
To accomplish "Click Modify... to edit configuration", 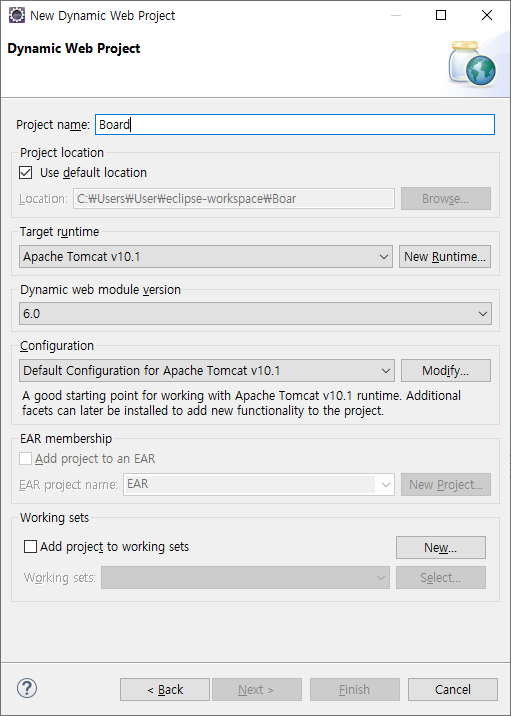I will tap(446, 370).
